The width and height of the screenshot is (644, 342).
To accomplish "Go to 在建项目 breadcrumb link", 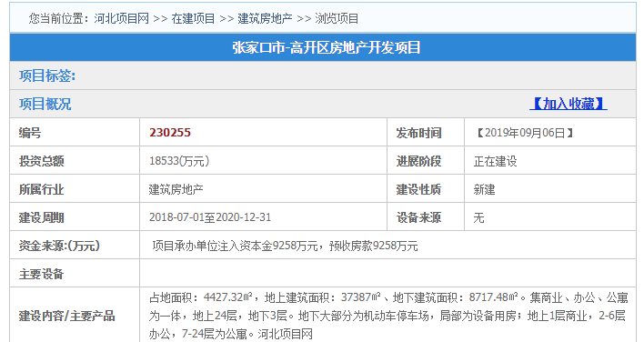I will point(193,18).
